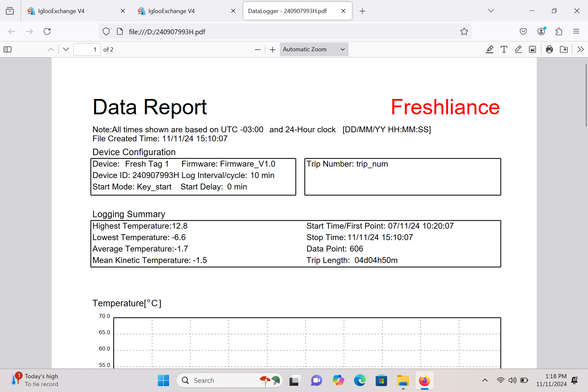The height and width of the screenshot is (392, 588).
Task: Open the PDF tools overflow menu
Action: [580, 49]
